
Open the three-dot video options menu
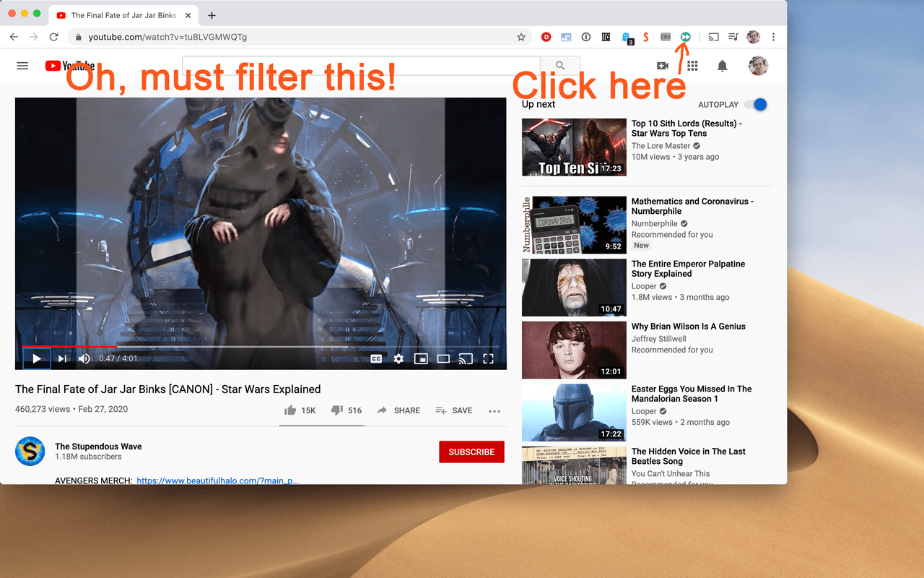[494, 410]
